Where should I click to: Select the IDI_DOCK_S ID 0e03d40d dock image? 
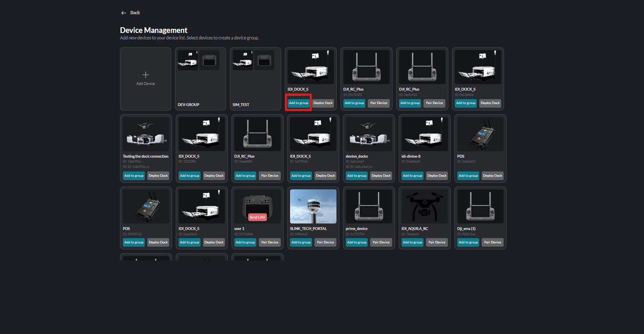[478, 67]
